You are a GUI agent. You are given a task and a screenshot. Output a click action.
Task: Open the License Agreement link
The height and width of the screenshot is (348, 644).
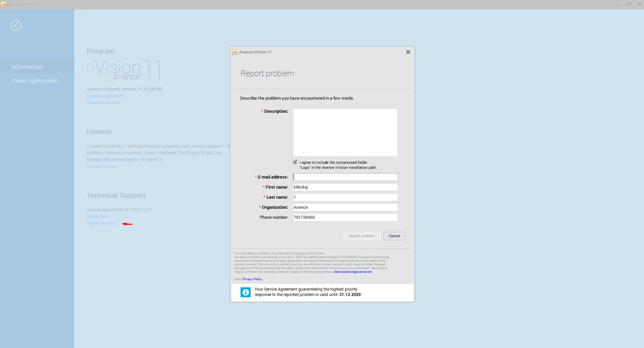click(x=105, y=96)
